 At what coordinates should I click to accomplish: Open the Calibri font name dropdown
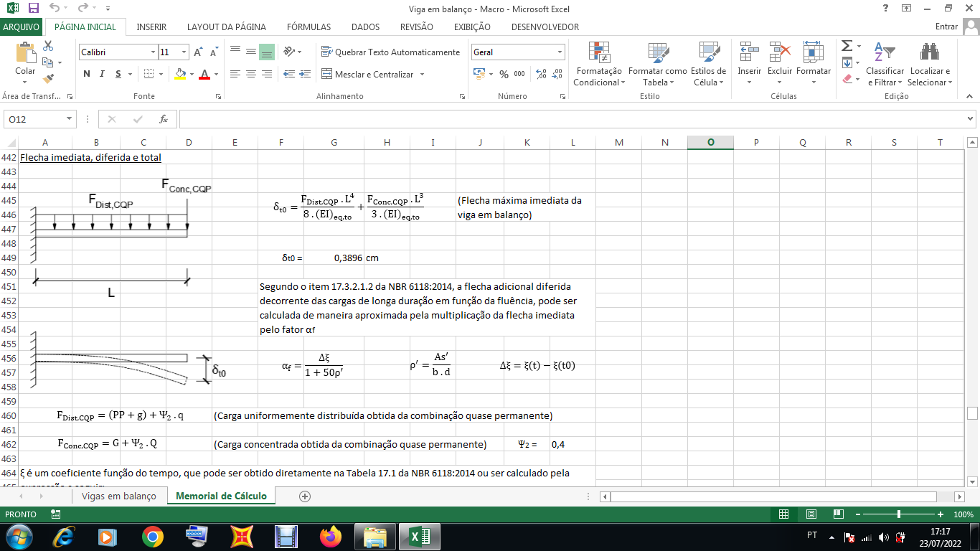[153, 52]
